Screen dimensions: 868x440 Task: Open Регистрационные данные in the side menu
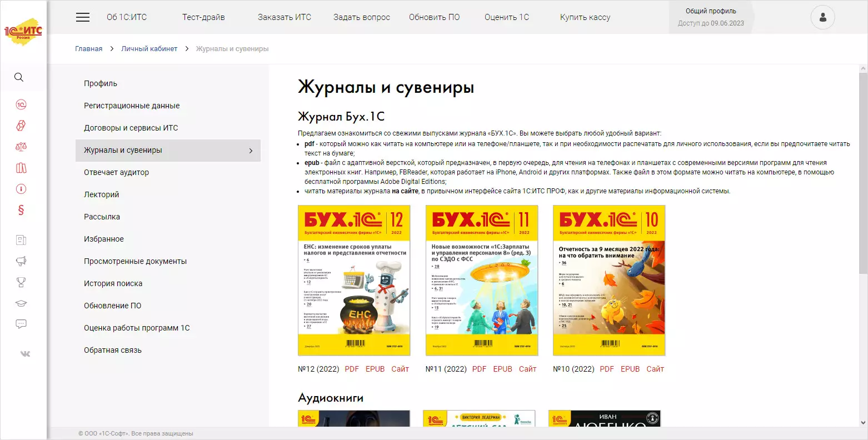click(x=132, y=106)
